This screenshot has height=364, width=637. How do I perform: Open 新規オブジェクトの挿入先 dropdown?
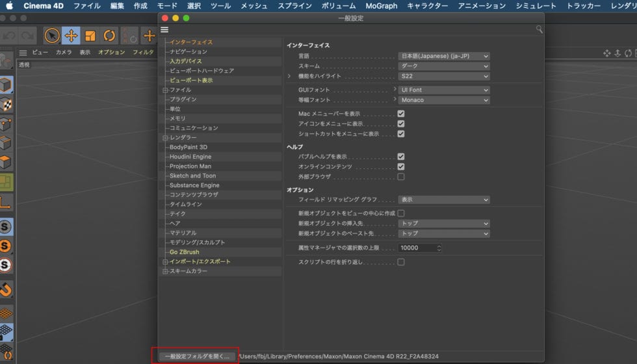coord(444,224)
